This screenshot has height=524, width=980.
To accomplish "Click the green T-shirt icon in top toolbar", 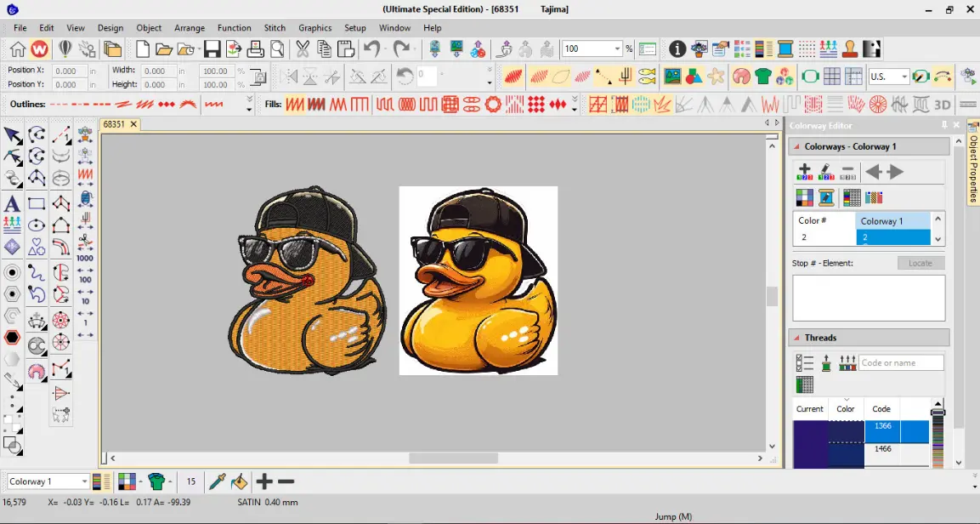I will click(763, 77).
